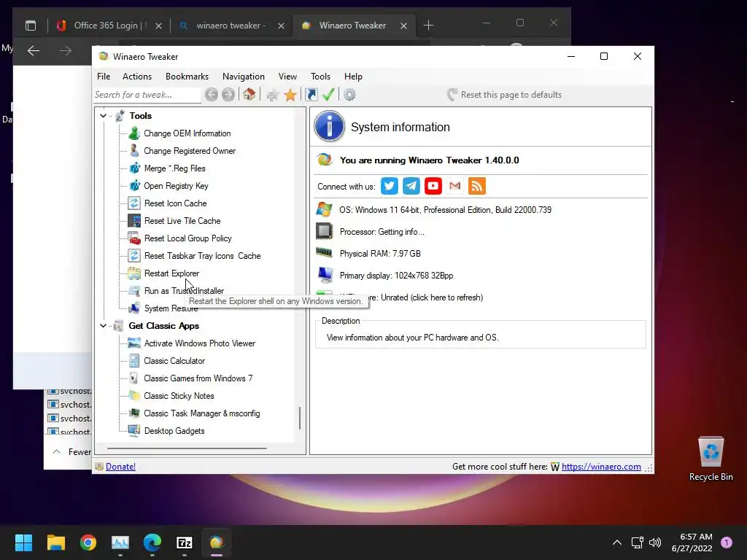Open the Bookmarks menu

(x=187, y=77)
